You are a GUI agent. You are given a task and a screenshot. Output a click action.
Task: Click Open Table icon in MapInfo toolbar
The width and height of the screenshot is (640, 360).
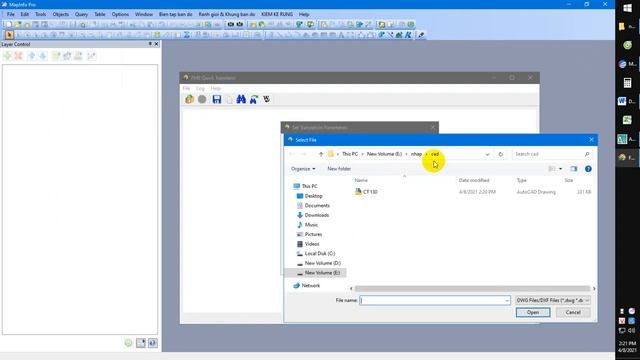[18, 24]
